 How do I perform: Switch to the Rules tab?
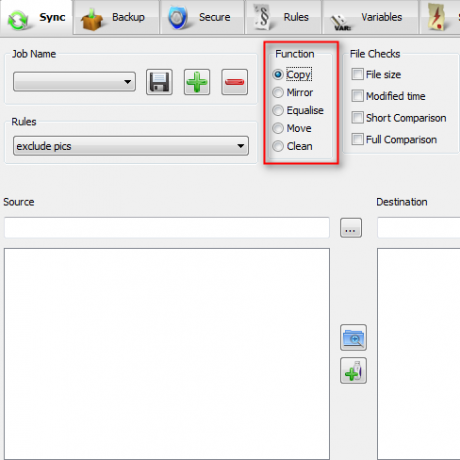pos(283,17)
